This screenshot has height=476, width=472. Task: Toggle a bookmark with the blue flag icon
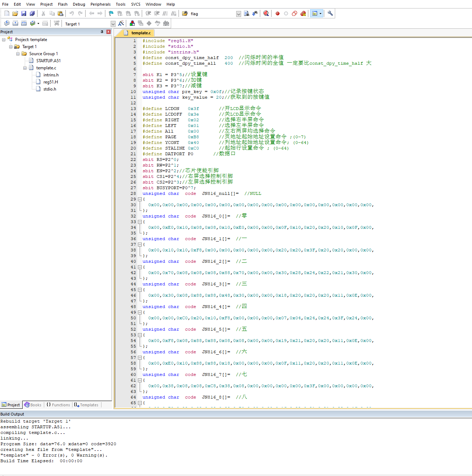point(111,13)
